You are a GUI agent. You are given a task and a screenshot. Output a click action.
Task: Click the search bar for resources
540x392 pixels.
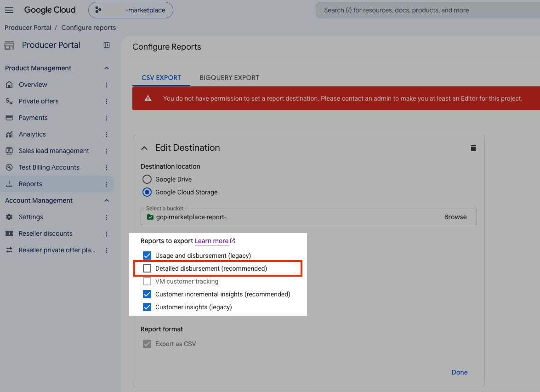coord(428,10)
